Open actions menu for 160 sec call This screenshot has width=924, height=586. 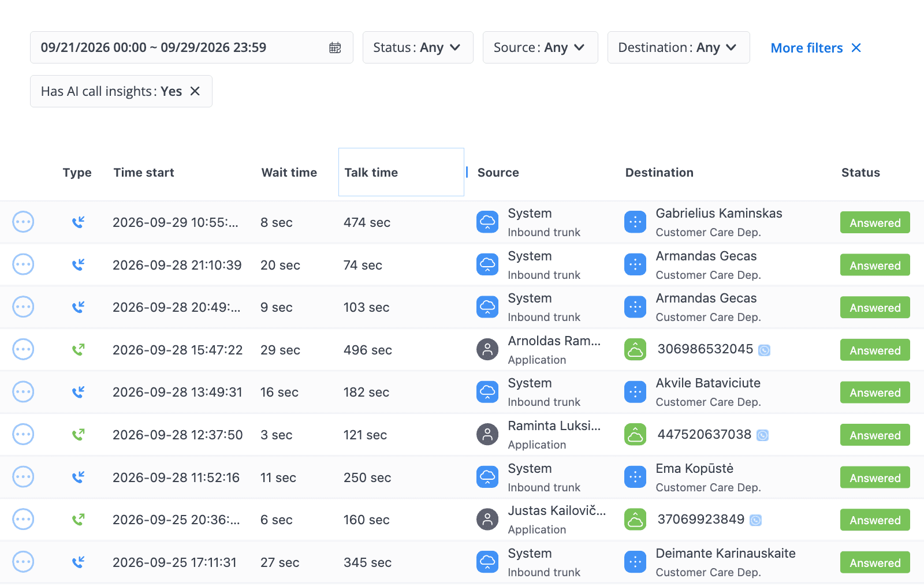[23, 519]
